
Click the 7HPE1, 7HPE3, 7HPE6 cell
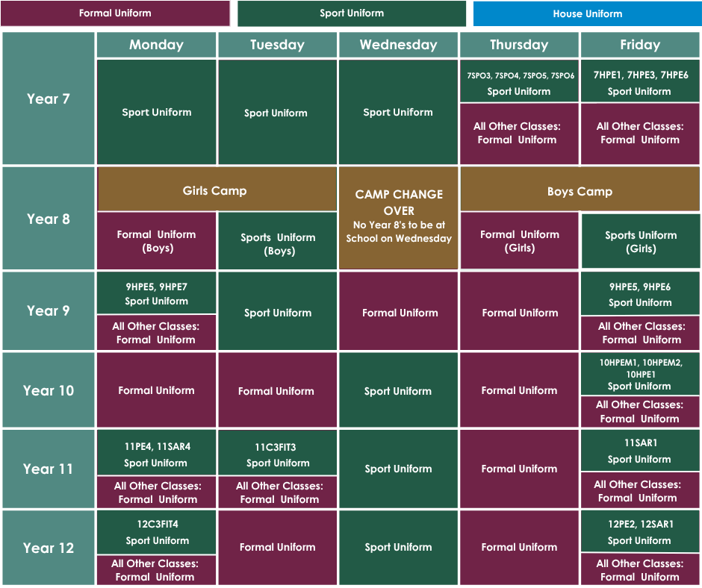[x=640, y=81]
